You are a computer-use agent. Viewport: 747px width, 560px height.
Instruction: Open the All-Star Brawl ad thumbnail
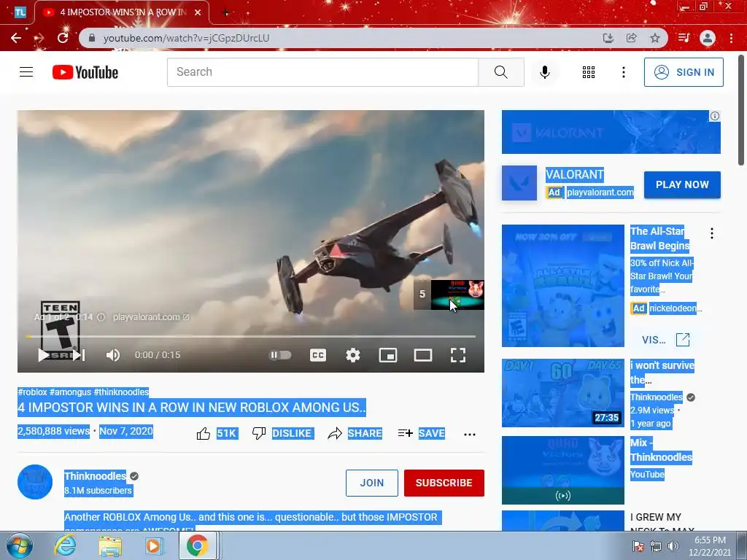pyautogui.click(x=562, y=286)
